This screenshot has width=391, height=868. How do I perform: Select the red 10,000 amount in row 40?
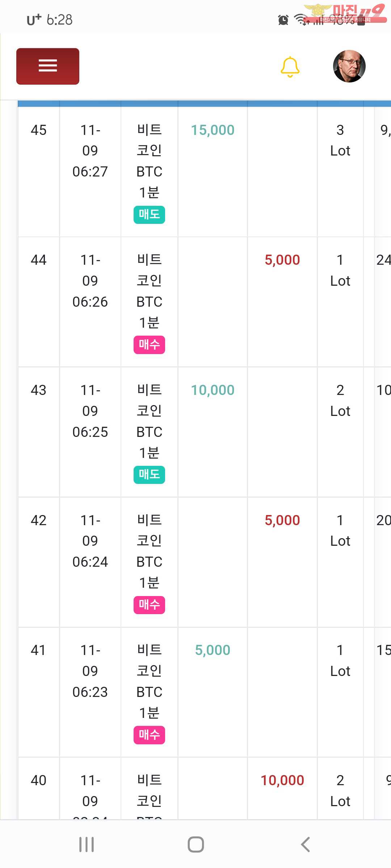click(282, 780)
